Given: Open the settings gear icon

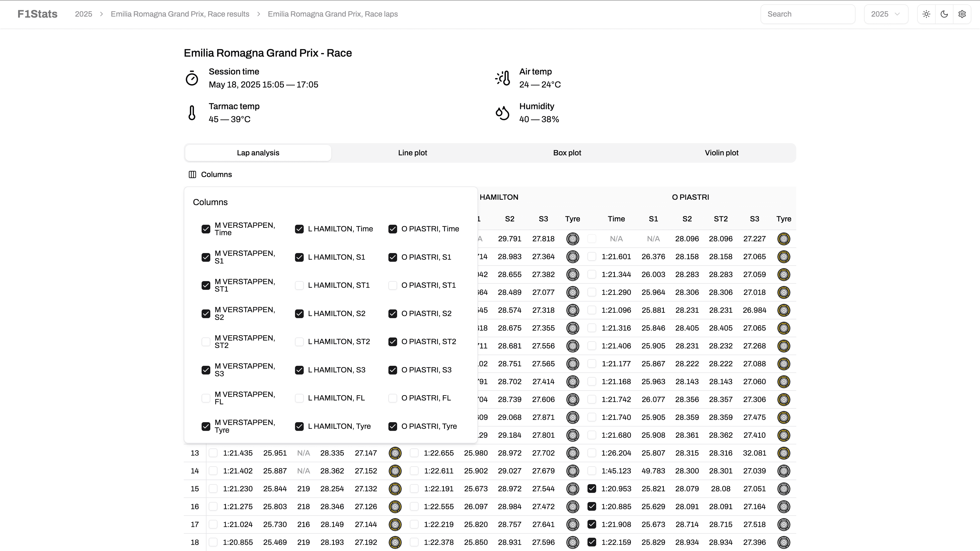Looking at the screenshot, I should (x=962, y=14).
